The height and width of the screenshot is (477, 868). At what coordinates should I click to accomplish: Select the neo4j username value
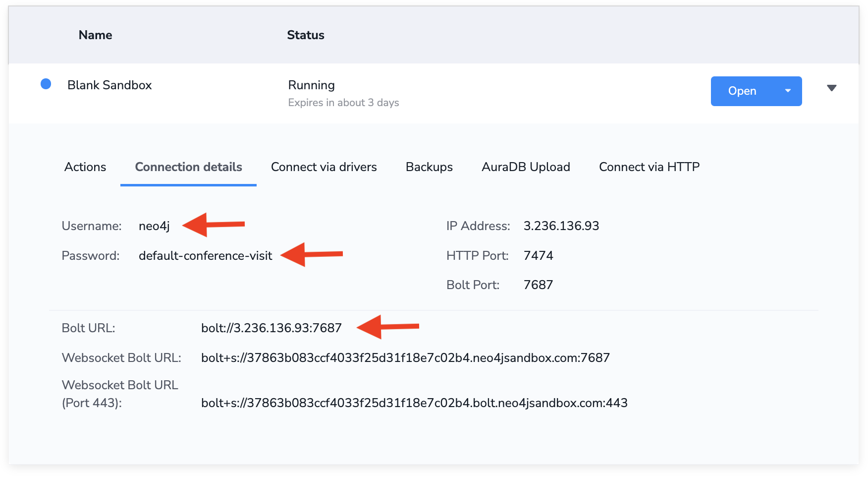click(154, 226)
